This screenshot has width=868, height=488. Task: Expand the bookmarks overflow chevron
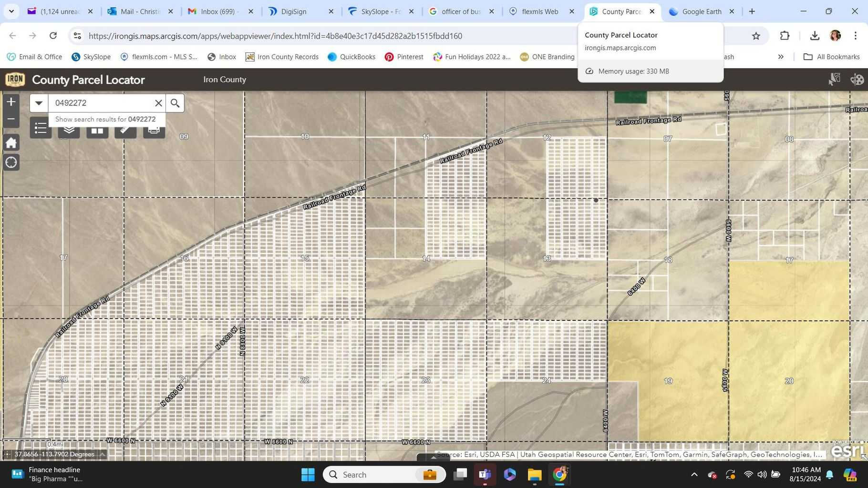781,57
